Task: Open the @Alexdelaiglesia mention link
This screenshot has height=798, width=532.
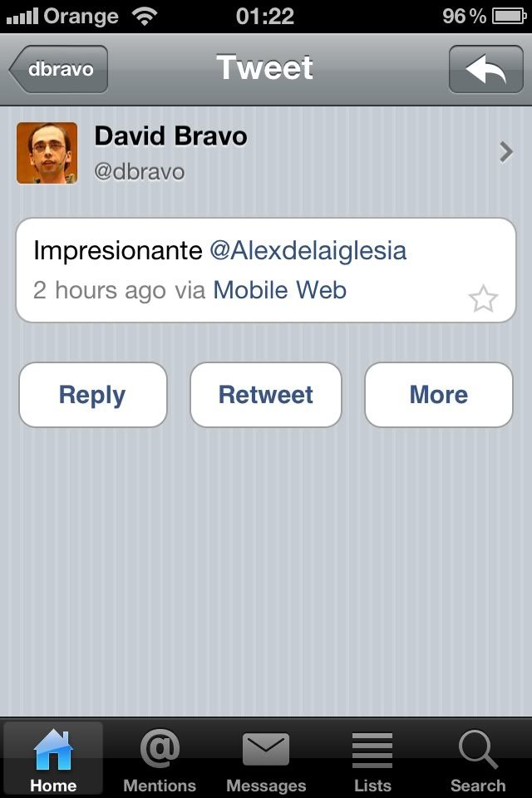Action: [x=308, y=250]
